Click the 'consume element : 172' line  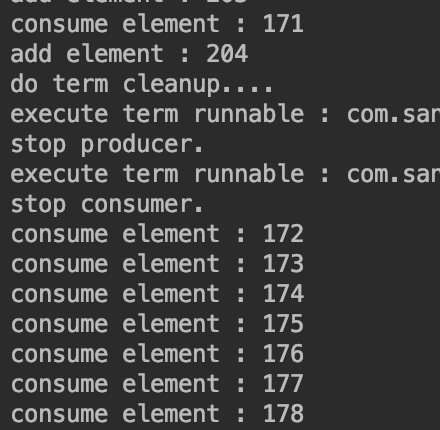157,234
